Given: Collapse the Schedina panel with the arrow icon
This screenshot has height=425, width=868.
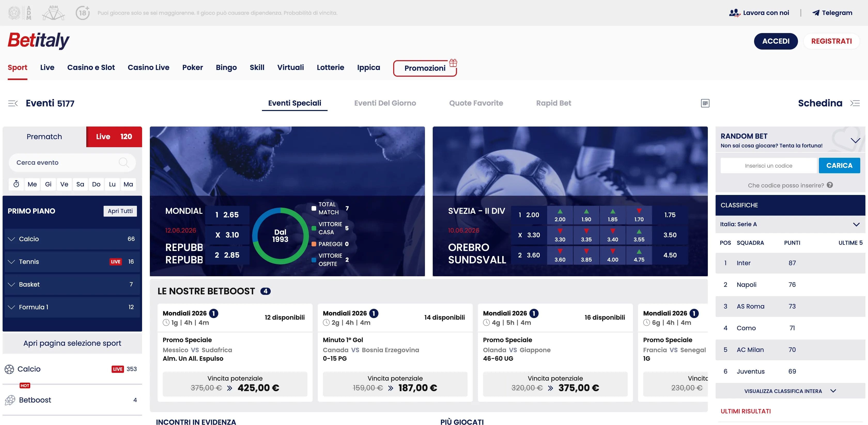Looking at the screenshot, I should 855,103.
